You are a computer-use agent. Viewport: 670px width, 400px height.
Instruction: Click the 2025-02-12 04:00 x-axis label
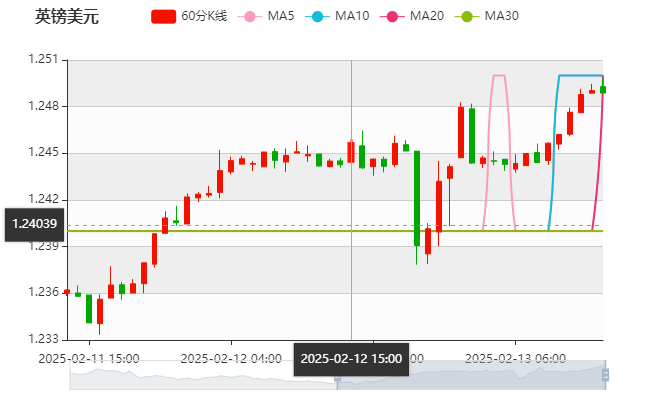coord(230,357)
